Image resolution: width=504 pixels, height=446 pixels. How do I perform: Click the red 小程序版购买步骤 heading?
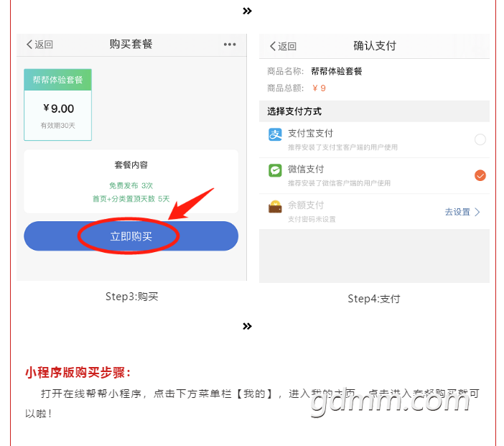point(78,372)
